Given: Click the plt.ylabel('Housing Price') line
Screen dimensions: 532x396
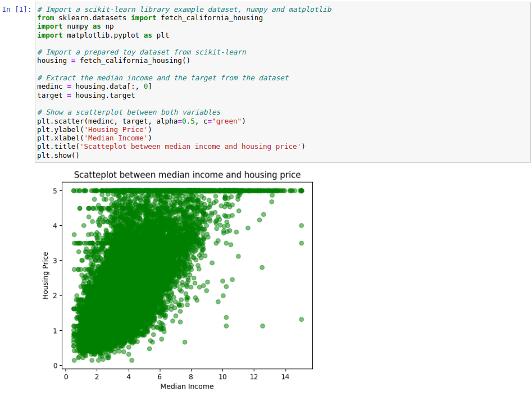Looking at the screenshot, I should [94, 130].
